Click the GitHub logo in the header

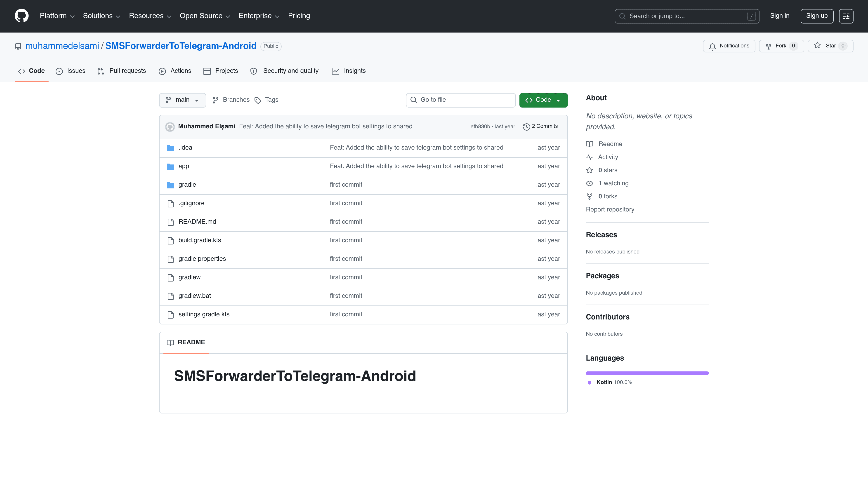coord(21,16)
